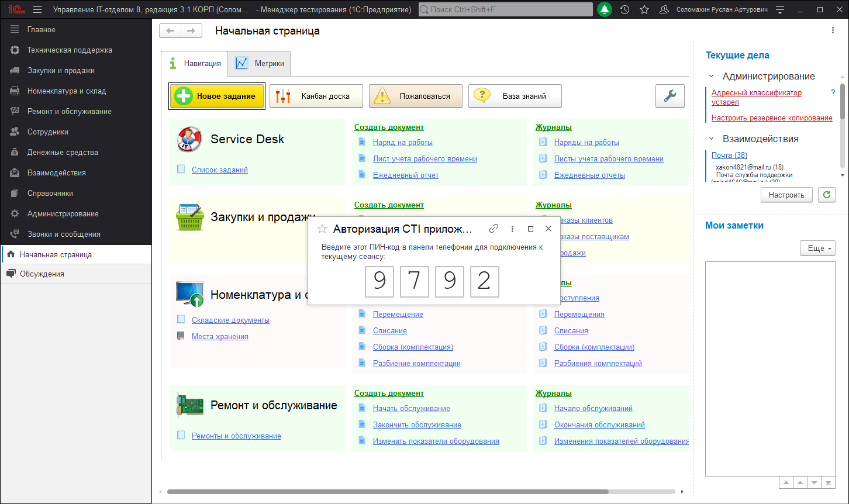Open the Почта (38) link
This screenshot has width=849, height=504.
[729, 155]
